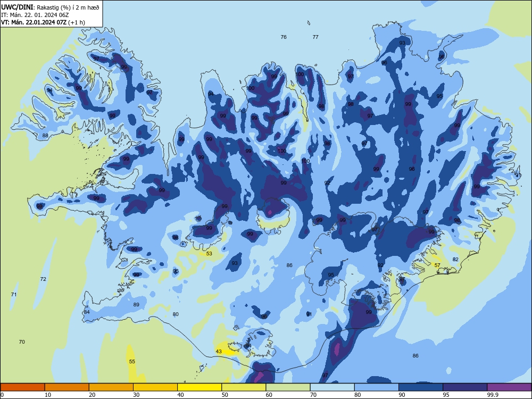Choose the light green 60–70 legend segment

288,387
